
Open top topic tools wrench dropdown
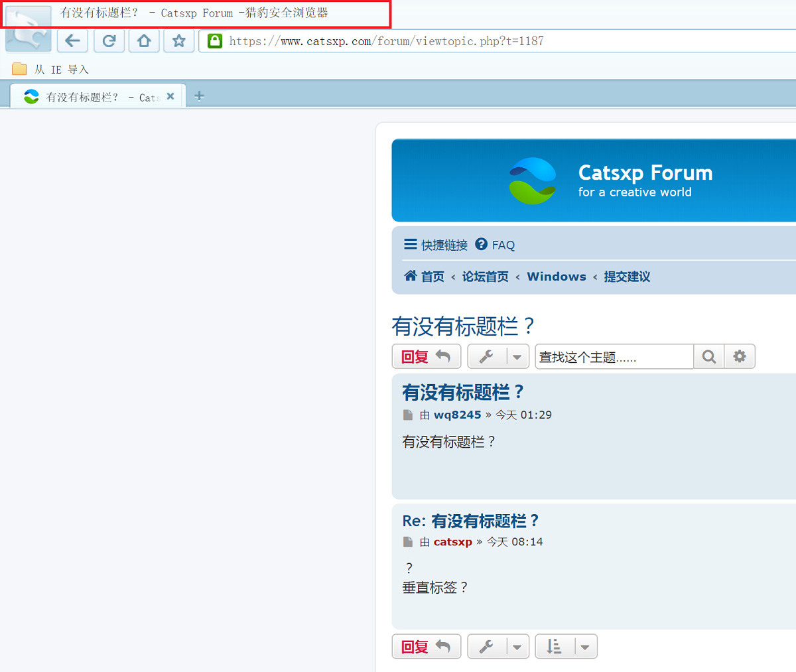point(498,357)
